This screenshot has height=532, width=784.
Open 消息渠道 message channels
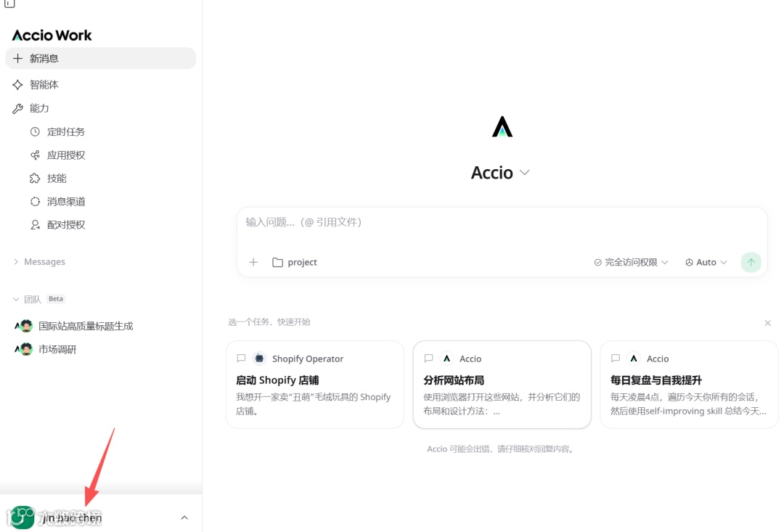(65, 202)
